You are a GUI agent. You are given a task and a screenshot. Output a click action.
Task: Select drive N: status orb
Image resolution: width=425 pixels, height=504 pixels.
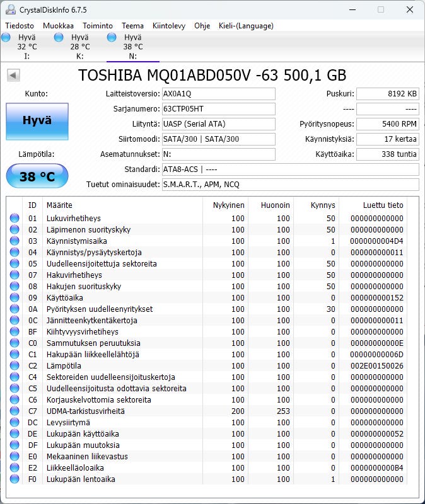(x=112, y=38)
